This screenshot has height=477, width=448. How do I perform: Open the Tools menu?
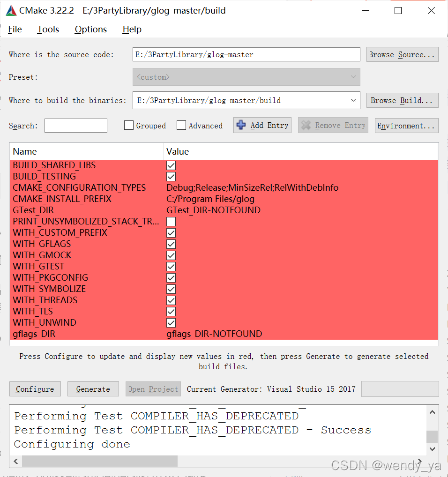48,30
